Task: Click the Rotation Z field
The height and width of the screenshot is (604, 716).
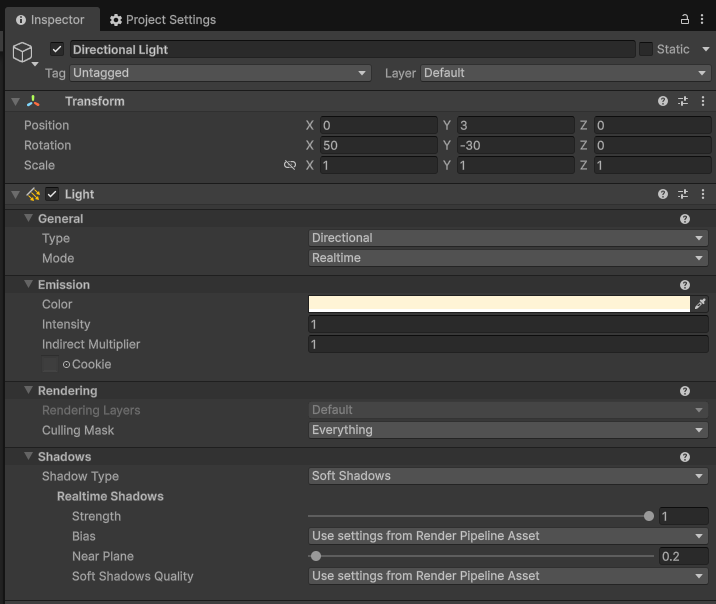Action: (653, 145)
